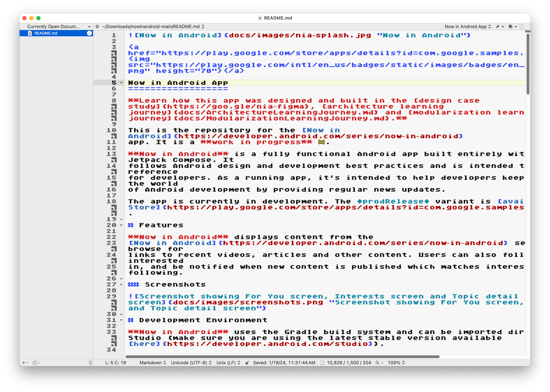The width and height of the screenshot is (550, 392).
Task: Open the Markdown language popup
Action: (x=153, y=363)
